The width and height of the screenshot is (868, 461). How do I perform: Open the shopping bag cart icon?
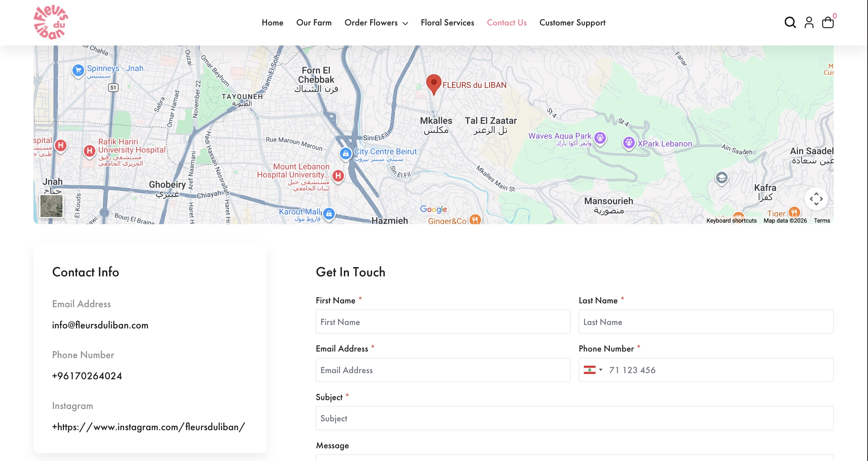coord(828,22)
